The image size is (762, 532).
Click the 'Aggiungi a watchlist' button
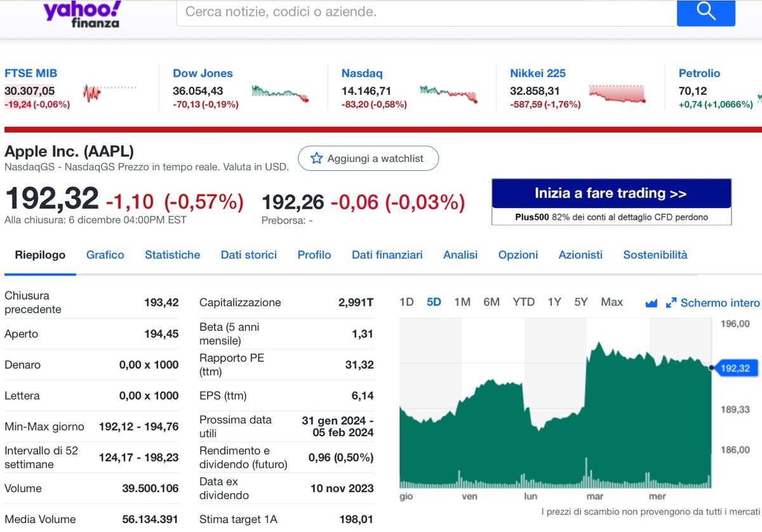368,159
